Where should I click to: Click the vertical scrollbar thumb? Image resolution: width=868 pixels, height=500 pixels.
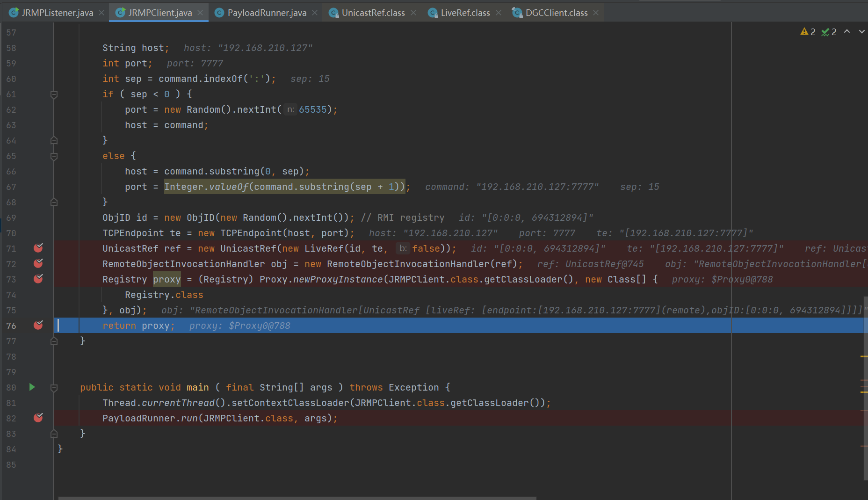(x=865, y=388)
